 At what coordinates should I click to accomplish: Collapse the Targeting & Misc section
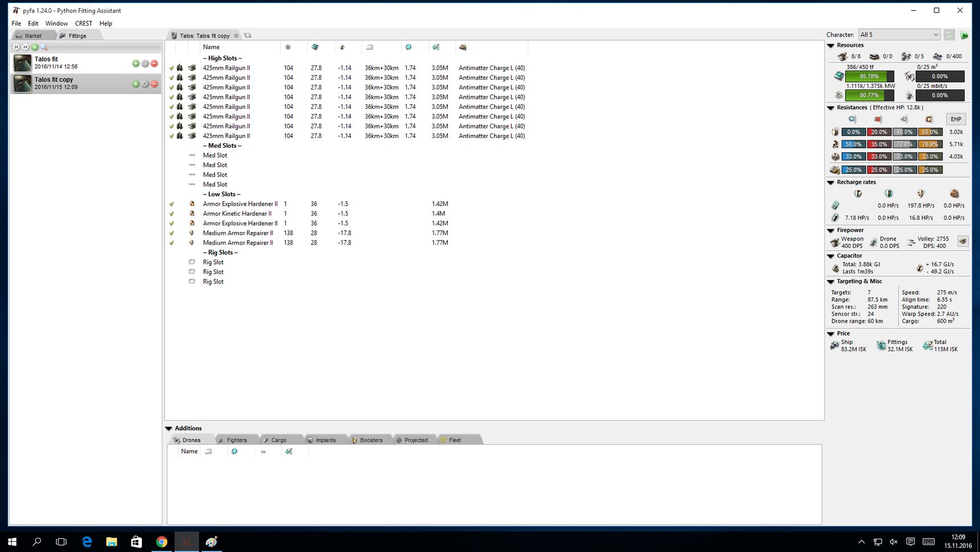tap(831, 282)
